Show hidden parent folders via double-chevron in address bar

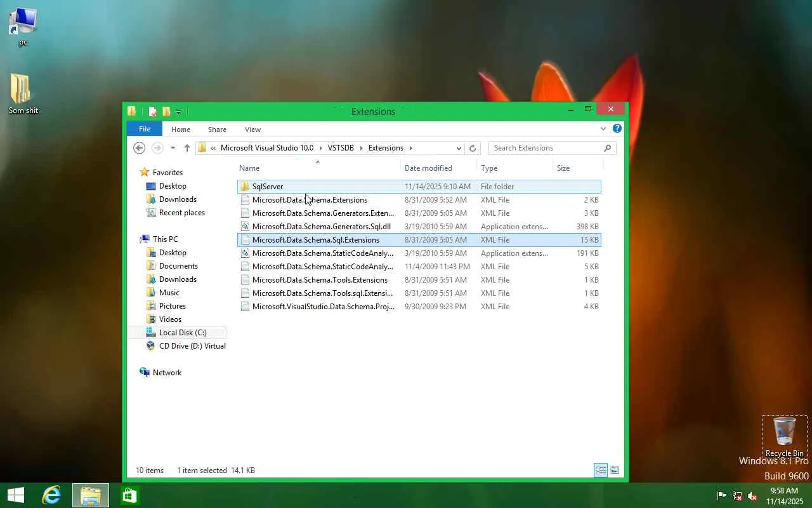coord(213,148)
